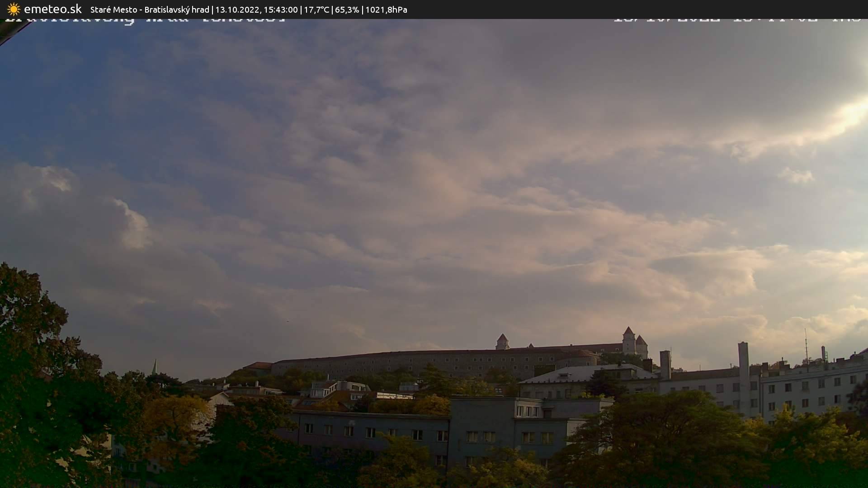Click the camera timestamp overlay top right
The height and width of the screenshot is (488, 868).
[x=737, y=20]
